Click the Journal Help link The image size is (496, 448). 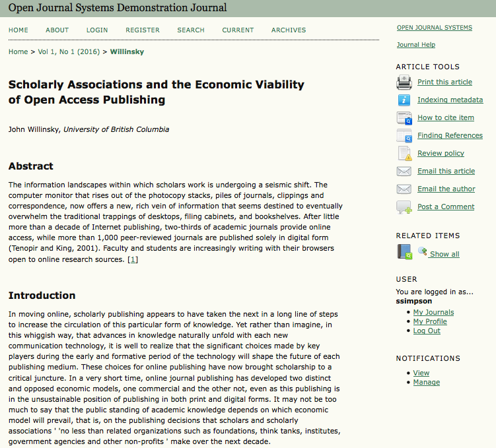pyautogui.click(x=415, y=45)
